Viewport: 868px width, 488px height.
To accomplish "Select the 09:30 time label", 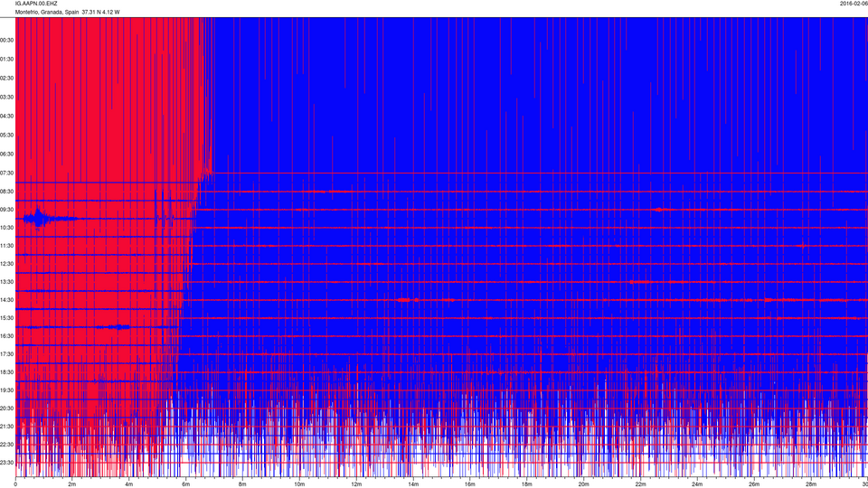I will (6, 210).
